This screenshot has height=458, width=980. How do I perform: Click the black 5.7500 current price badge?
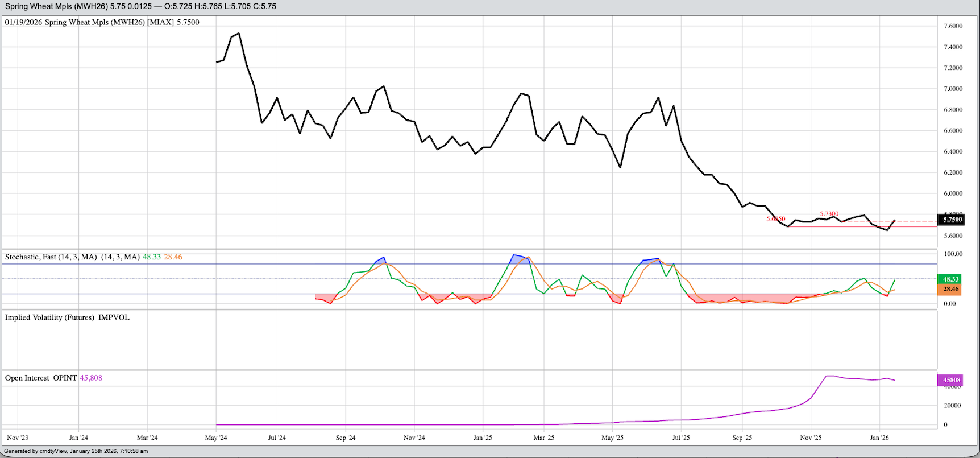(x=952, y=220)
